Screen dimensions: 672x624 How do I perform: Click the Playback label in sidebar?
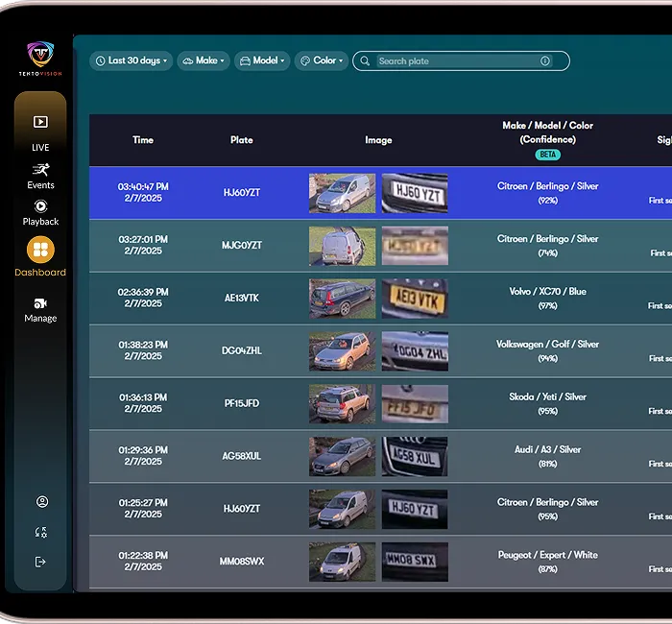coord(40,222)
